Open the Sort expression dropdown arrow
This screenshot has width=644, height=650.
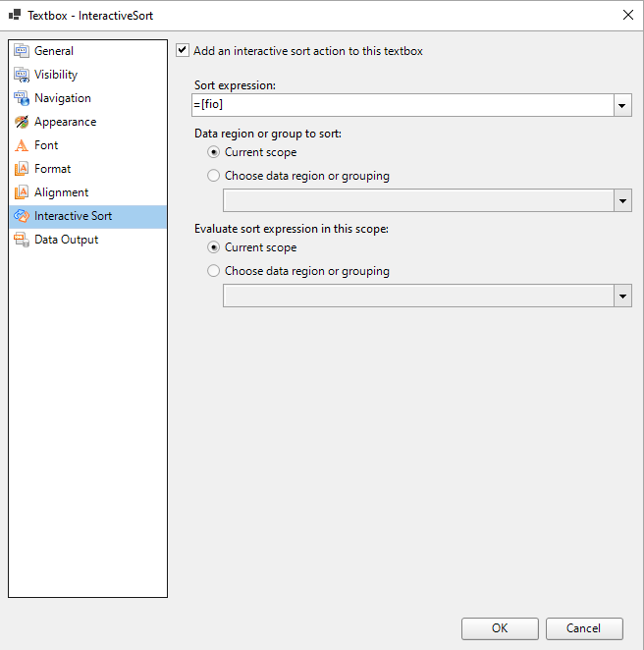622,105
